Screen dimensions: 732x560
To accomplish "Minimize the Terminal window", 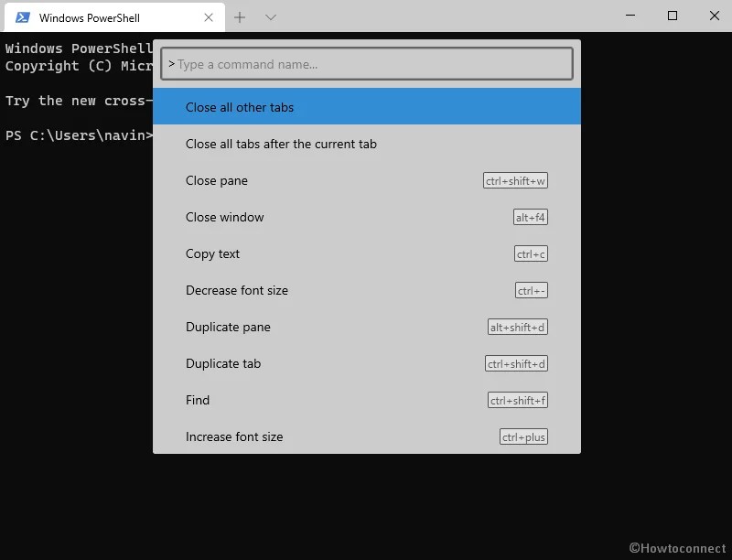I will (630, 16).
